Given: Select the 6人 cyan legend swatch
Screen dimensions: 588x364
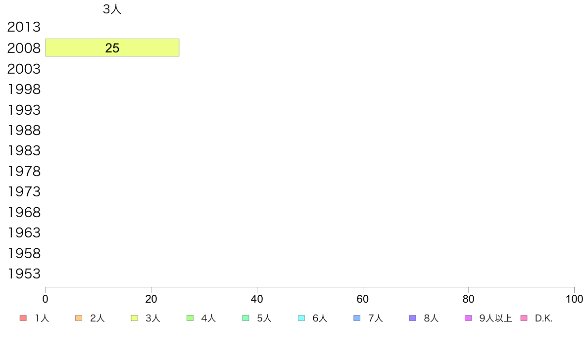Looking at the screenshot, I should coord(301,318).
